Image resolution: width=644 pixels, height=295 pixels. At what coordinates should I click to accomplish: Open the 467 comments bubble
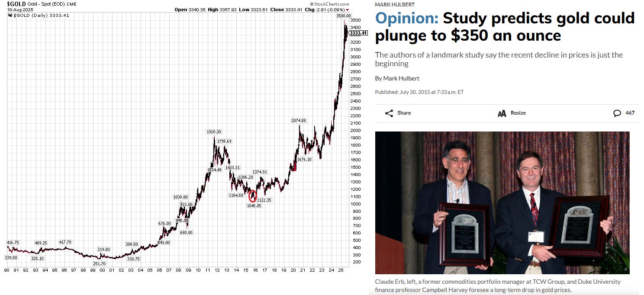tap(624, 113)
